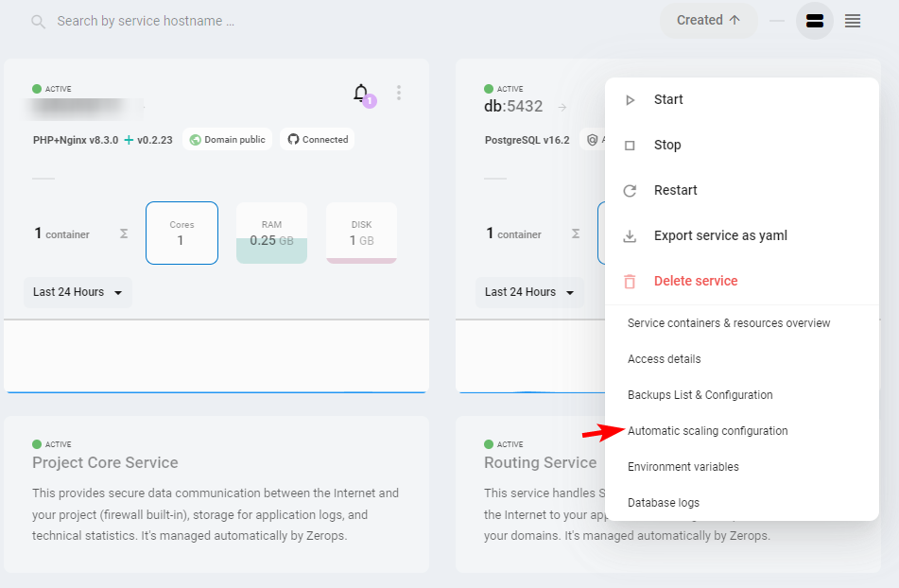Expand Last 24 Hours dropdown on db card
The height and width of the screenshot is (588, 899).
tap(530, 292)
